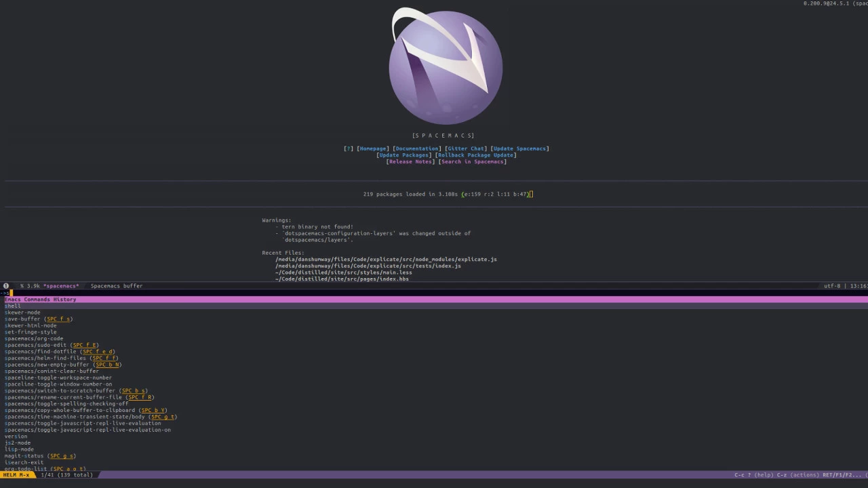Select spaceline-toggle-window-number-on candidate

coord(58,384)
